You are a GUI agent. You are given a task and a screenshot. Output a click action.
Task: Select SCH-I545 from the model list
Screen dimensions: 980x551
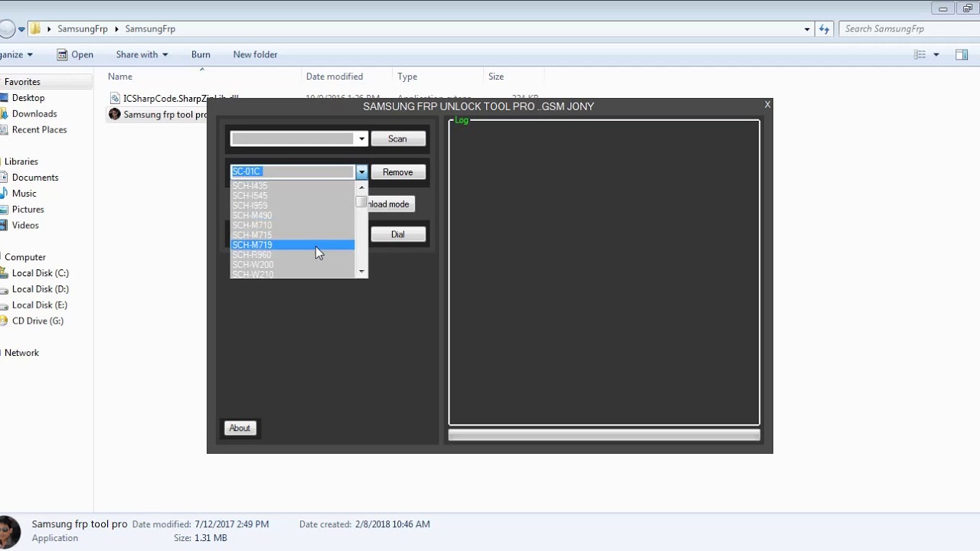[x=292, y=196]
